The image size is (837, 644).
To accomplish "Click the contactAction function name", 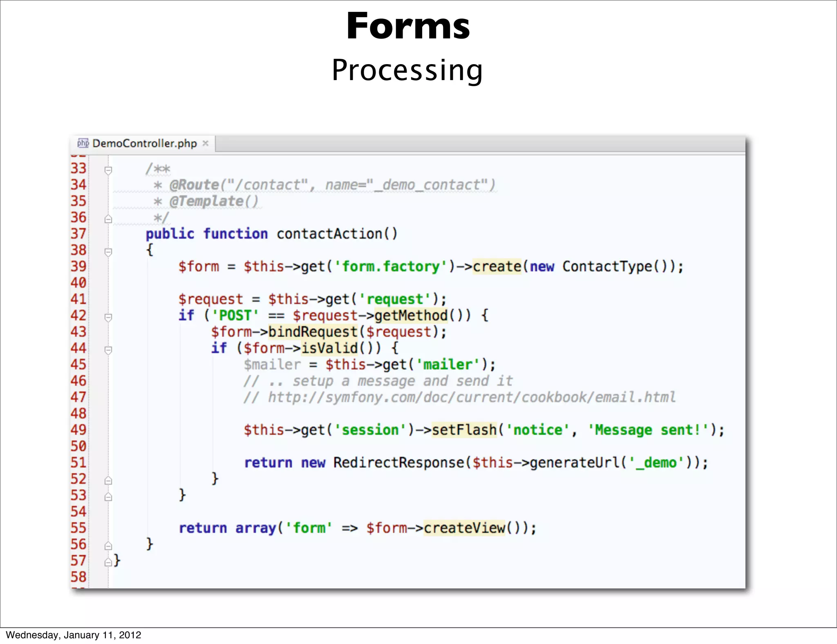I will [x=329, y=234].
